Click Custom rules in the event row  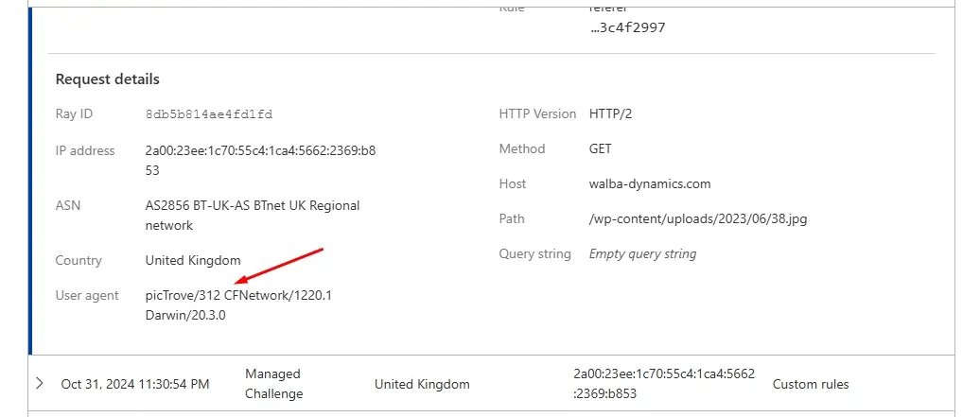pos(811,384)
